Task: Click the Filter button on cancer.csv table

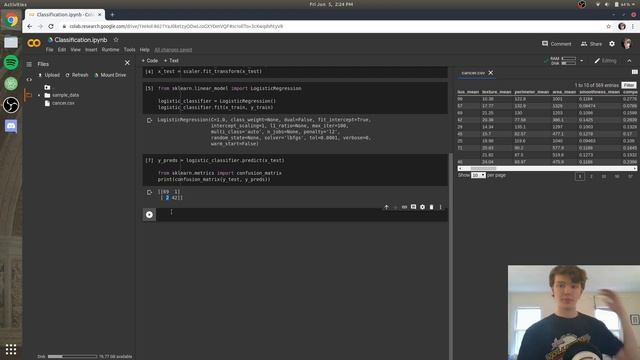Action: click(x=629, y=85)
